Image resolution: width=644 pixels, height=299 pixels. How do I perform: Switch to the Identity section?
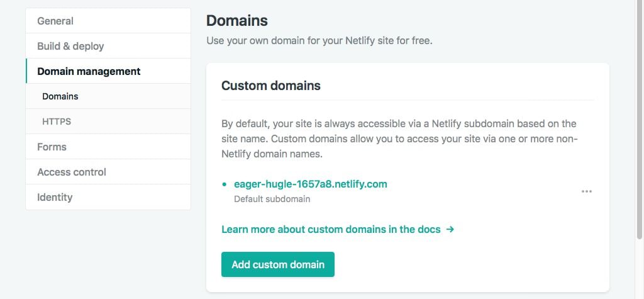[55, 197]
